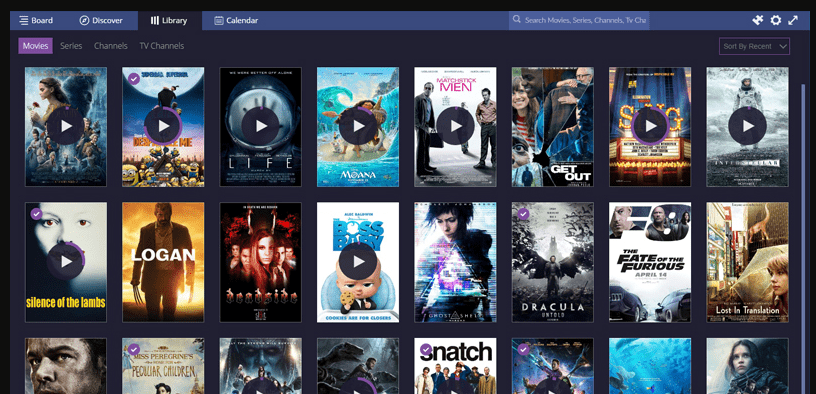The image size is (816, 394).
Task: Play The Boss Baby
Action: (x=358, y=261)
